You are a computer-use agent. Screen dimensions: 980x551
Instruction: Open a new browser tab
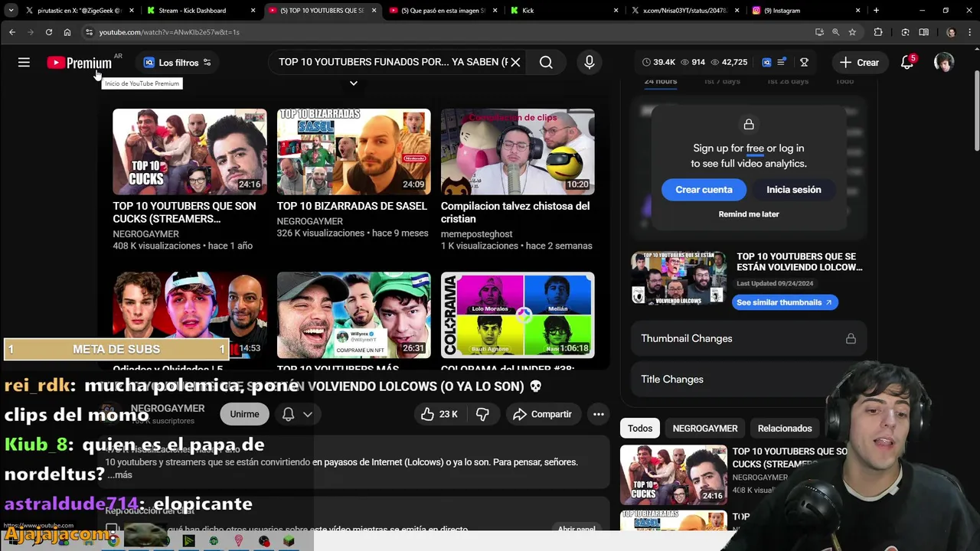point(876,11)
